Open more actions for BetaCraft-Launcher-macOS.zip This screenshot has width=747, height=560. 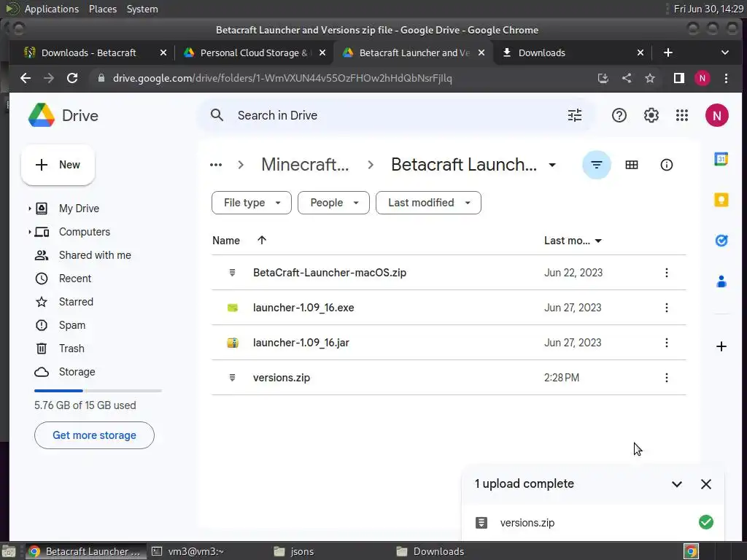(666, 273)
